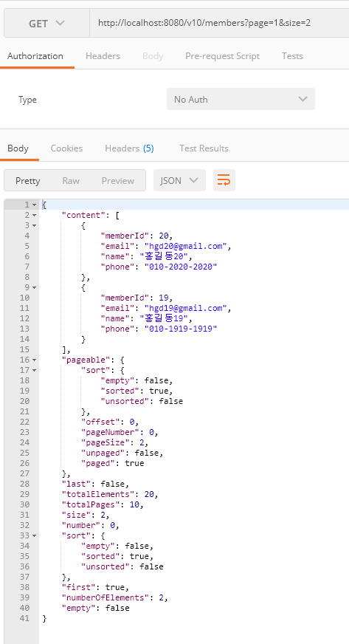
Task: Click the request URL field
Action: click(x=219, y=24)
